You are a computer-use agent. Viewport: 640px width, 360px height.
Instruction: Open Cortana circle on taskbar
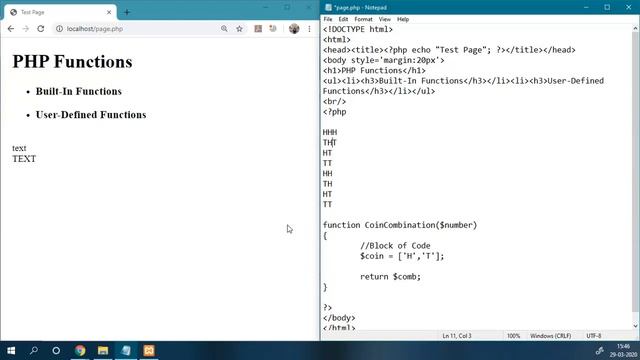56,351
